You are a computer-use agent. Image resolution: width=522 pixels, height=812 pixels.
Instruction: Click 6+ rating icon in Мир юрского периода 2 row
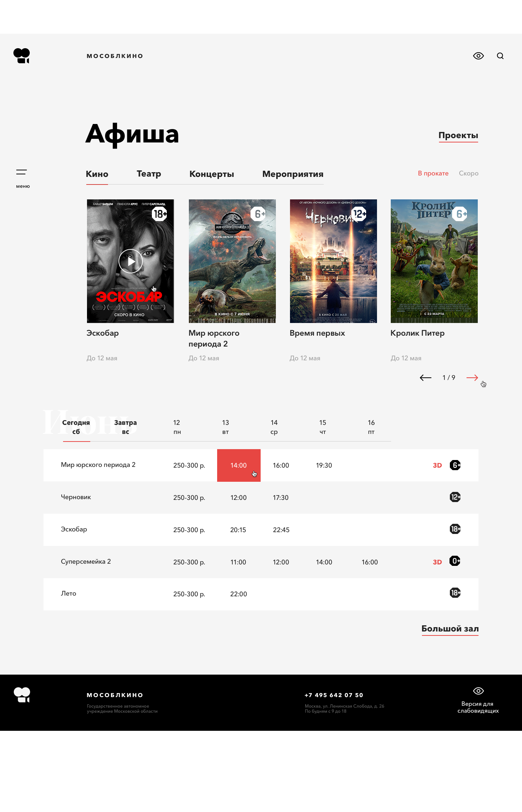455,465
